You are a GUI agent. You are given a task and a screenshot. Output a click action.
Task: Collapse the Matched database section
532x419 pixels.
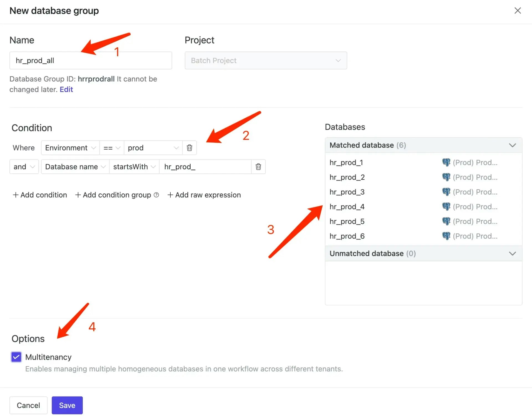tap(512, 145)
